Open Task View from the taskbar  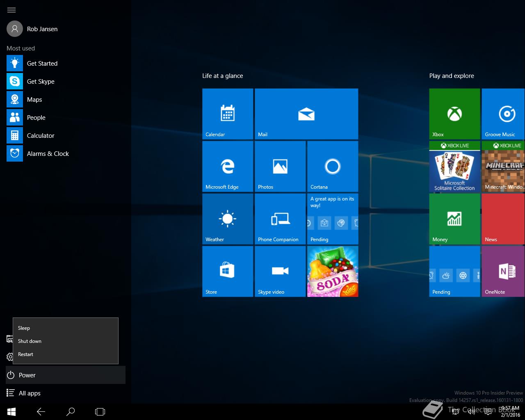[100, 412]
